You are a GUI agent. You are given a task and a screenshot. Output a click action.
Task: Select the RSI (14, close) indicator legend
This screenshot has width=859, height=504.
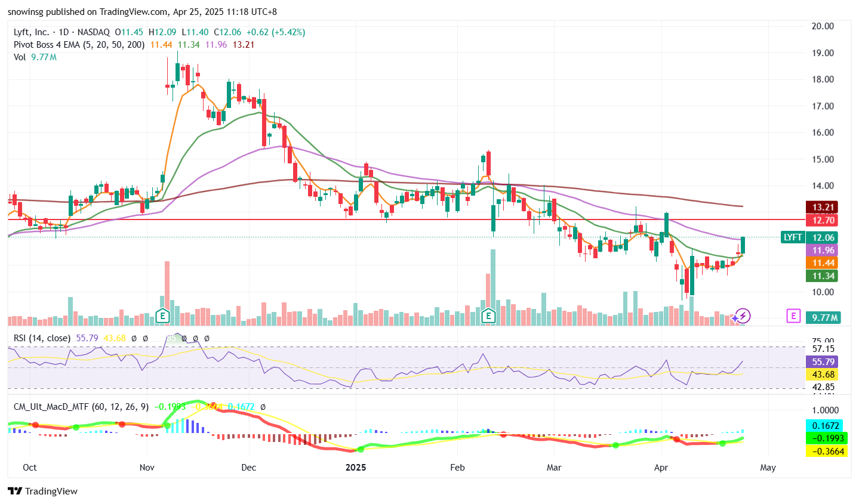[x=42, y=338]
